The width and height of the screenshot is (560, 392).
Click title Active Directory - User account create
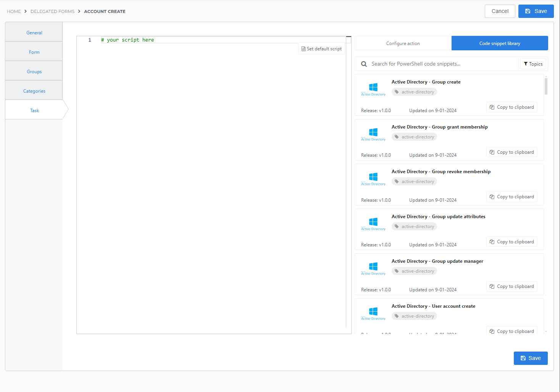pyautogui.click(x=434, y=306)
